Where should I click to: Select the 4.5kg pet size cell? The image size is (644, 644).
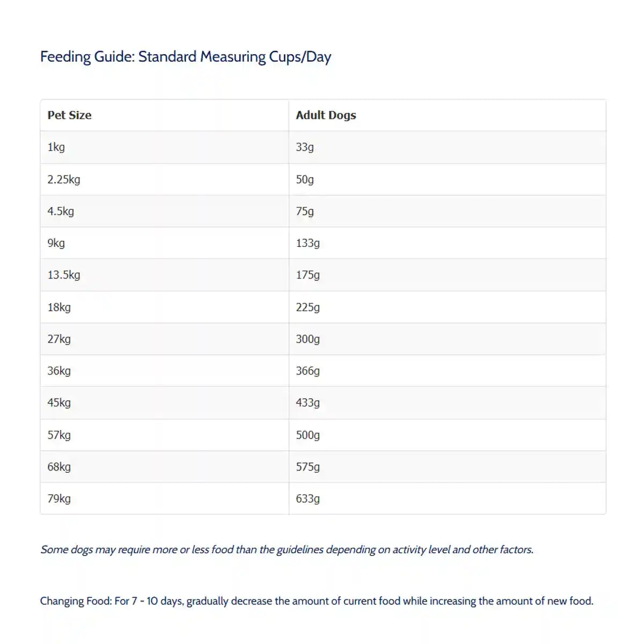coord(61,211)
